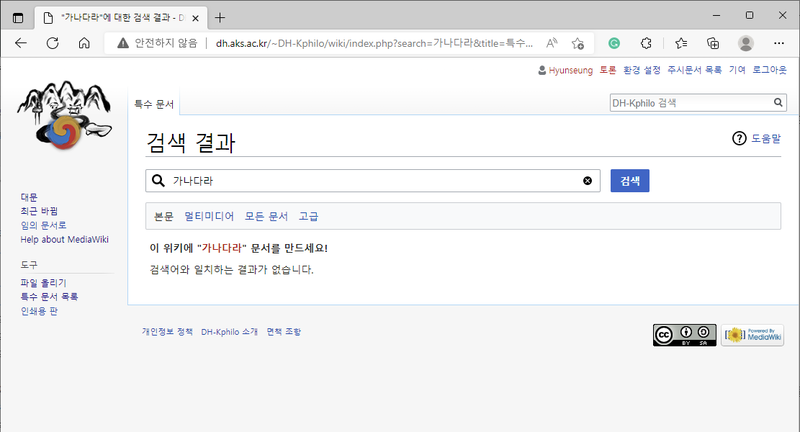
Task: Close the 가나다라 search results tab
Action: tap(195, 18)
